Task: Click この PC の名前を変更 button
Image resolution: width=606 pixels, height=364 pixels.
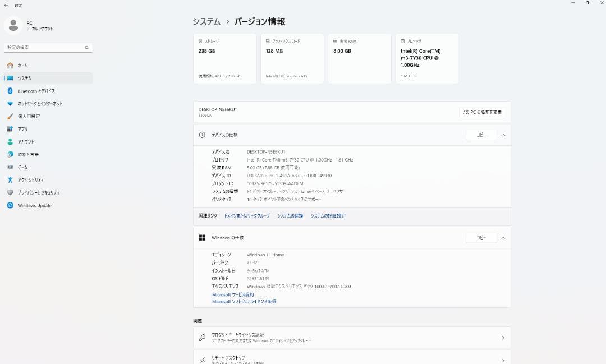Action: point(482,112)
